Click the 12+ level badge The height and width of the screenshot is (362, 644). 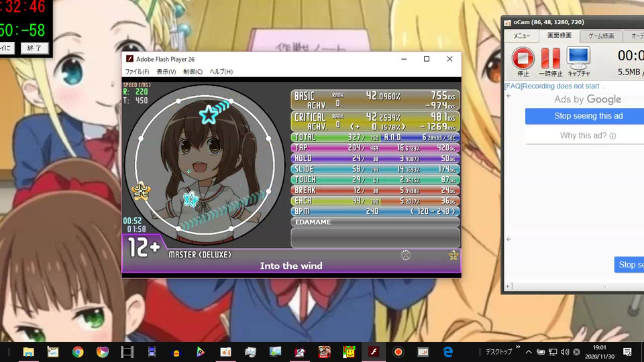[144, 248]
